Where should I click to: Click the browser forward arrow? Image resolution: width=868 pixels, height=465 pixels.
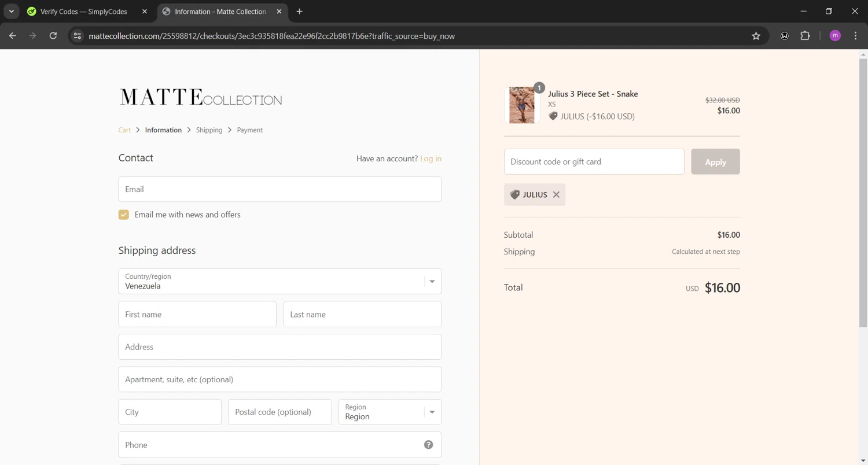tap(33, 36)
